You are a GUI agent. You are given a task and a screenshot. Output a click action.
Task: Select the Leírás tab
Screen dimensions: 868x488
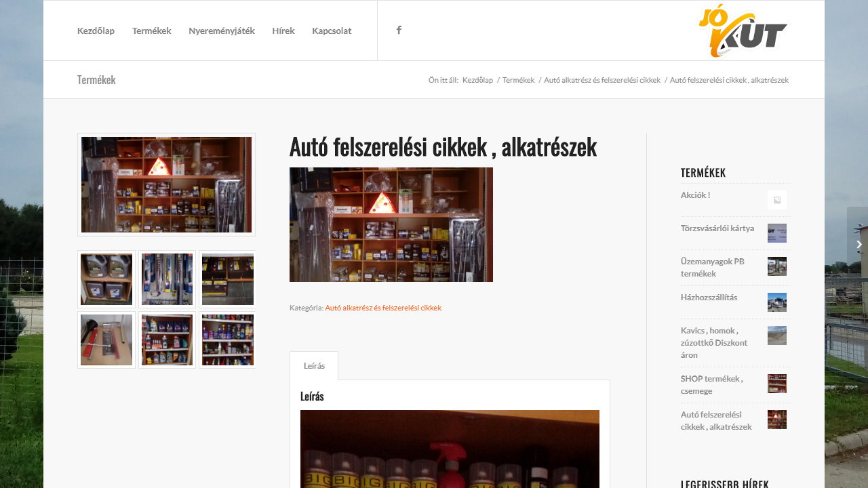coord(314,365)
